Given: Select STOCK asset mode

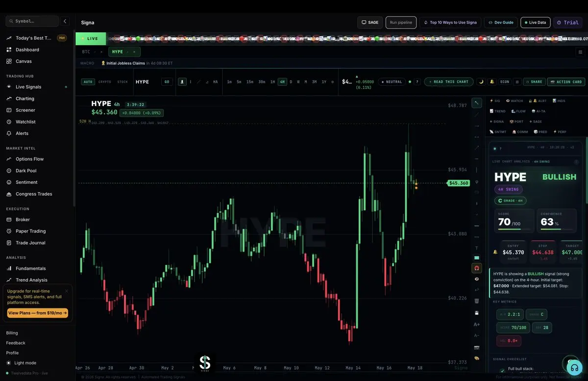Looking at the screenshot, I should click(122, 82).
